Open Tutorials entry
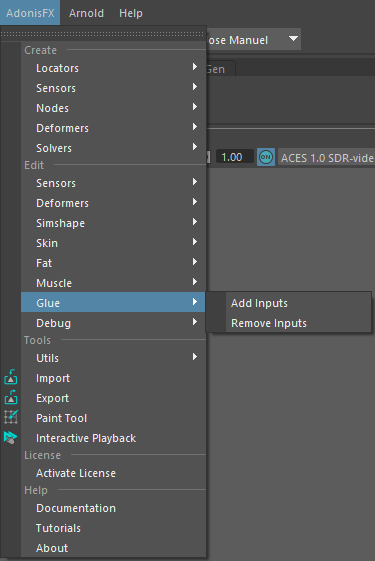 [x=113, y=528]
